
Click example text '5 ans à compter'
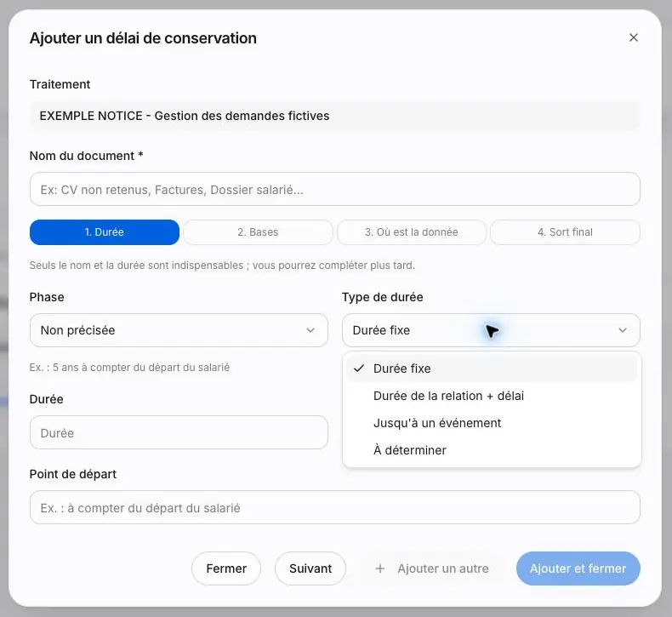coord(129,368)
